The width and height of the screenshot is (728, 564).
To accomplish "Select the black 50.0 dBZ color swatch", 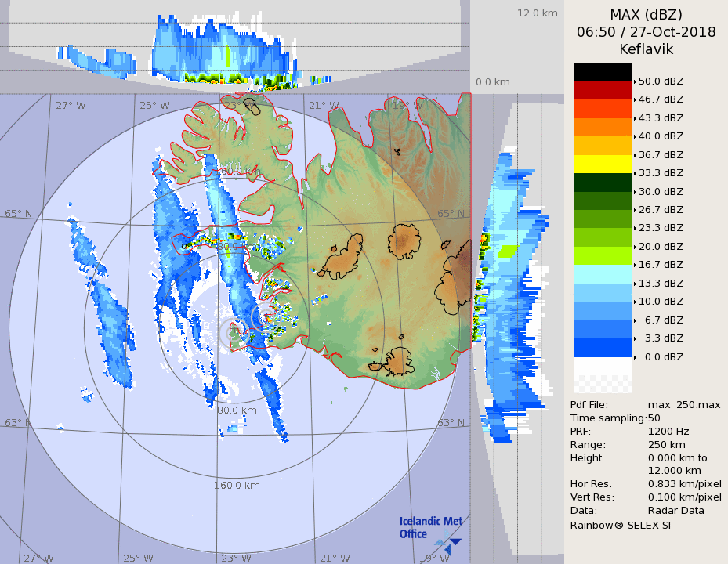I will 602,72.
